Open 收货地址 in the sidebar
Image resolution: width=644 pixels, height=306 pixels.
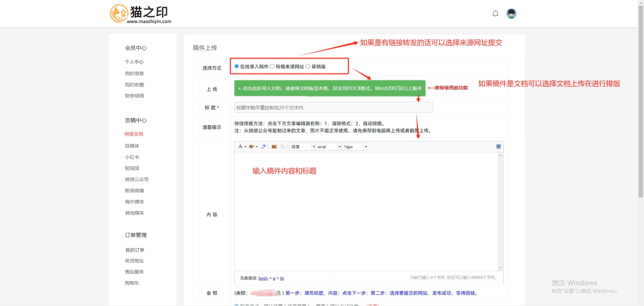click(x=134, y=261)
